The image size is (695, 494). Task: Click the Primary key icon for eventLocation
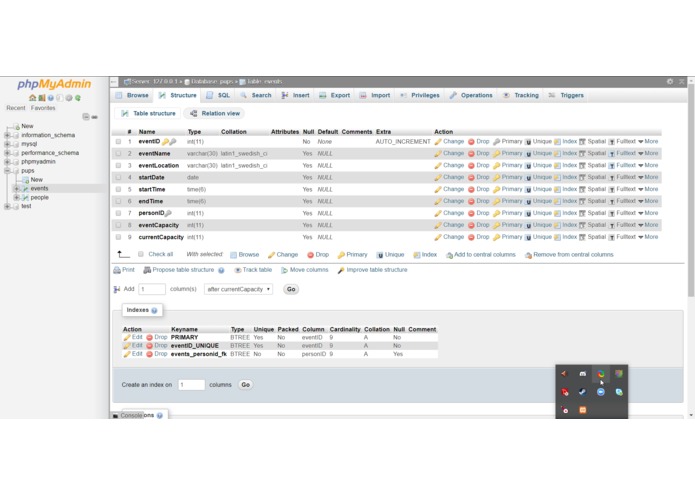496,166
